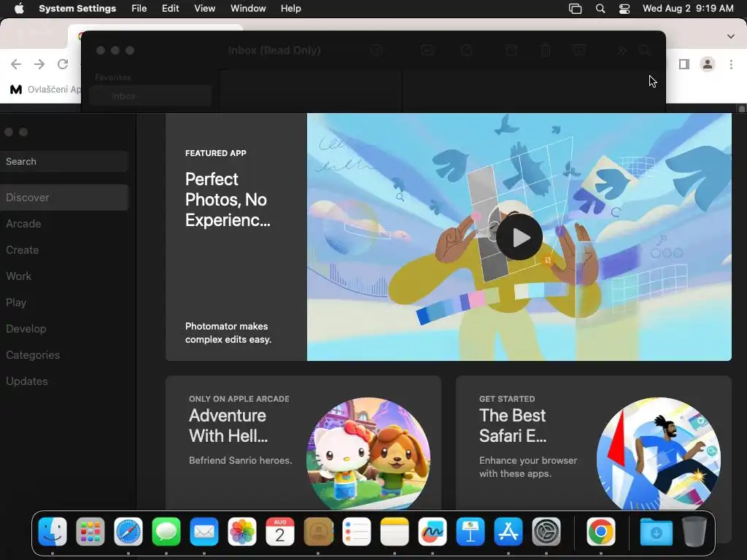Viewport: 747px width, 560px height.
Task: Launch Google Chrome from the Dock
Action: [x=601, y=532]
